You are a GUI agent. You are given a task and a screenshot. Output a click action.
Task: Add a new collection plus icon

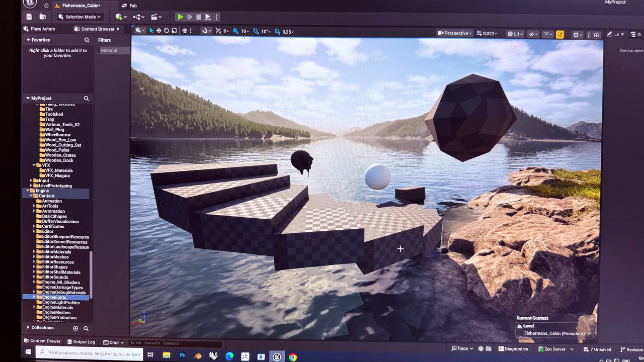75,328
